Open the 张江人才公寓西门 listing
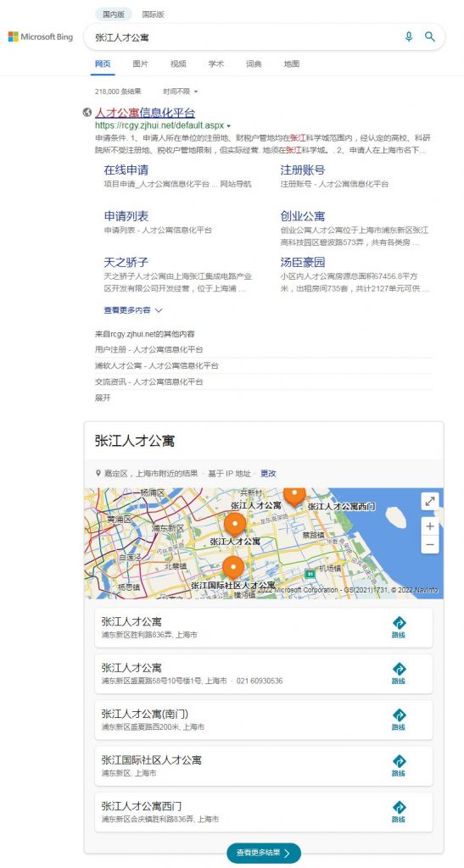464x868 pixels. [264, 812]
